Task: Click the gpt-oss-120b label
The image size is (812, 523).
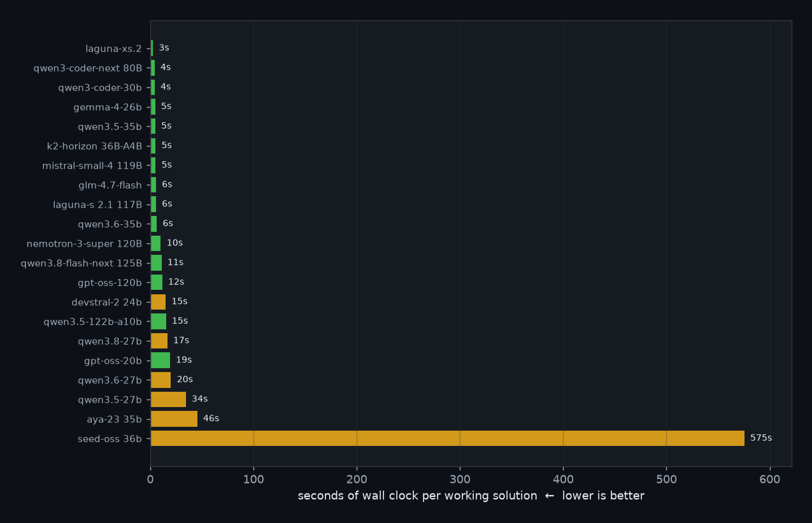Action: pos(110,283)
